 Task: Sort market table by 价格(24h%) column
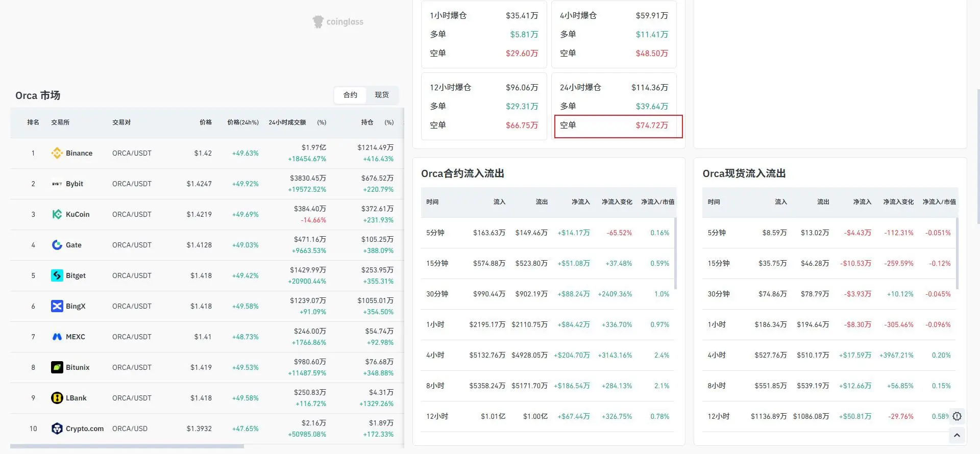pos(243,122)
